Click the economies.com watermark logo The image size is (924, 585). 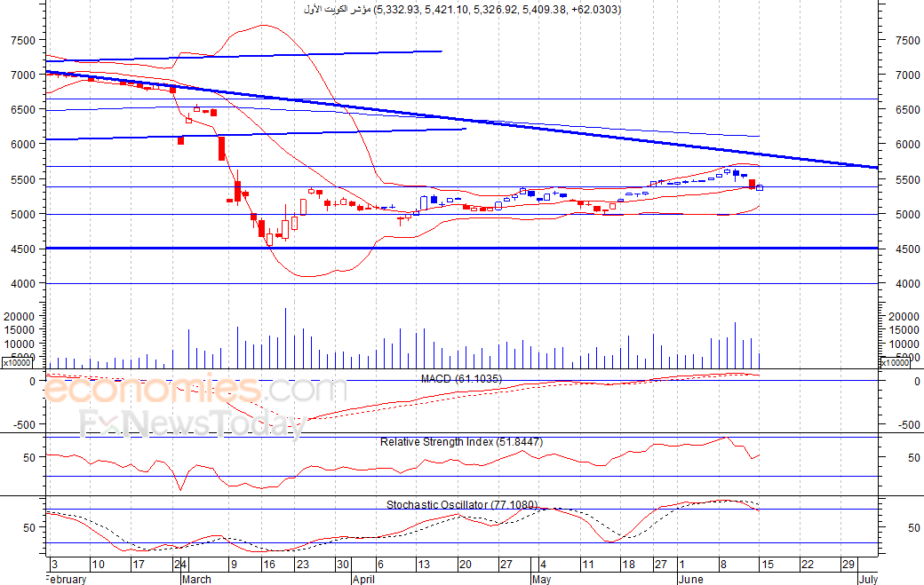[195, 390]
